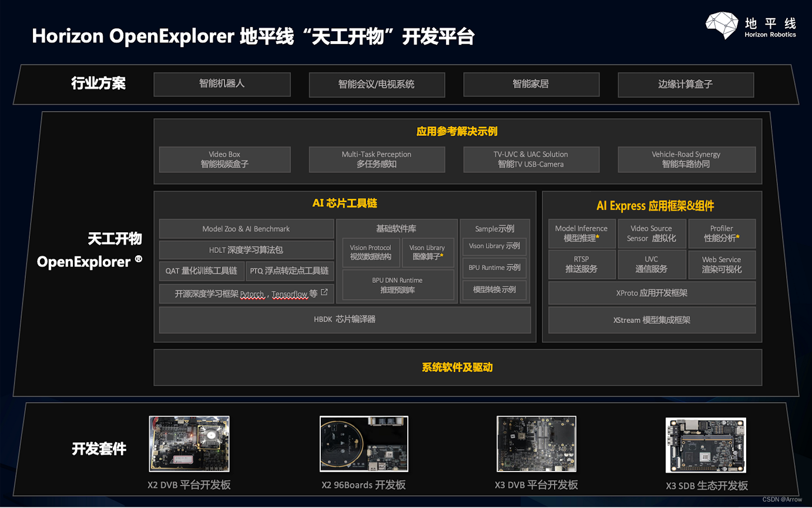The image size is (812, 508).
Task: Choose the 边缘计算盒子 box
Action: click(x=686, y=84)
